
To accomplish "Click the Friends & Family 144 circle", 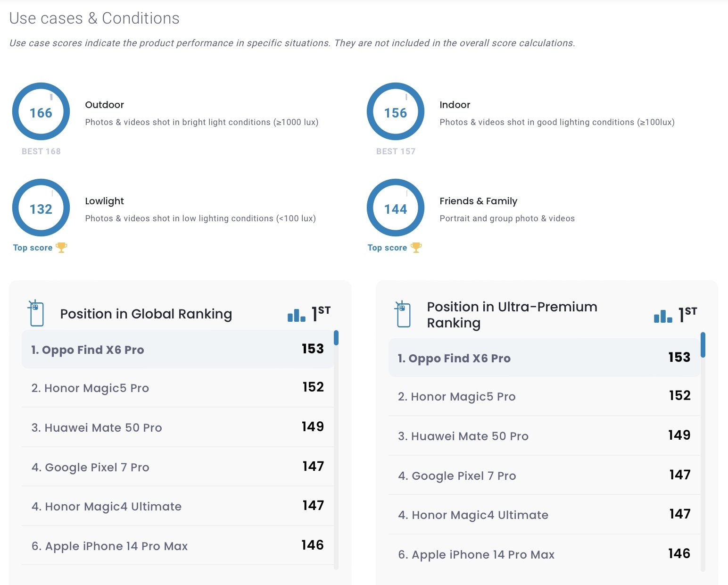I will pos(396,208).
